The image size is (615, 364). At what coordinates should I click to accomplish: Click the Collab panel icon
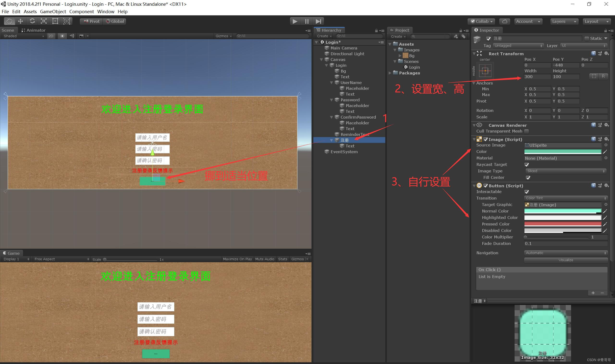click(482, 21)
